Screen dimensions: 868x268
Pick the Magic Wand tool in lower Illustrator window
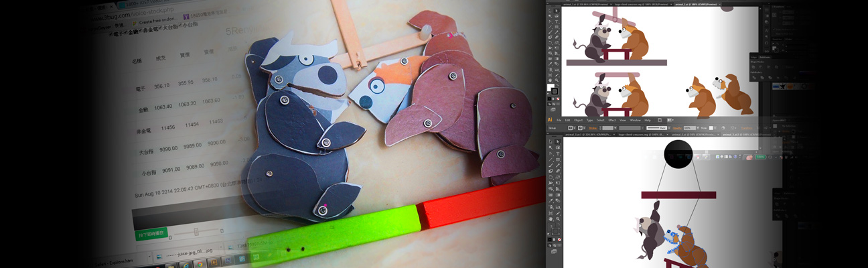click(x=551, y=147)
